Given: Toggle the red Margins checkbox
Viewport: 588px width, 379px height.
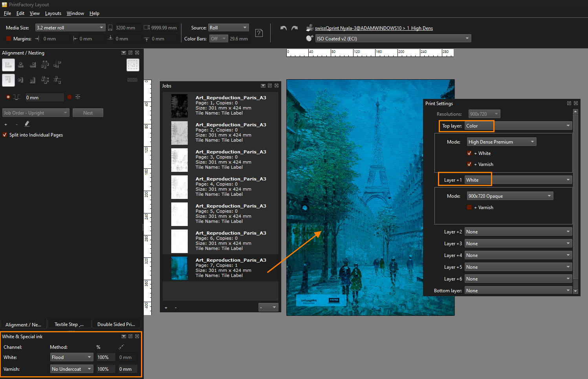Looking at the screenshot, I should [9, 38].
